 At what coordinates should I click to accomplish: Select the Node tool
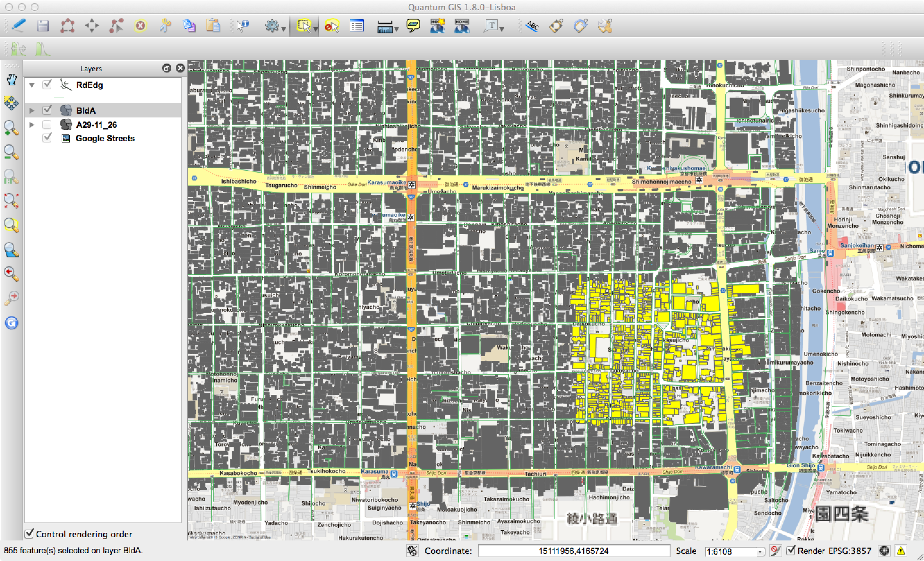(x=116, y=25)
